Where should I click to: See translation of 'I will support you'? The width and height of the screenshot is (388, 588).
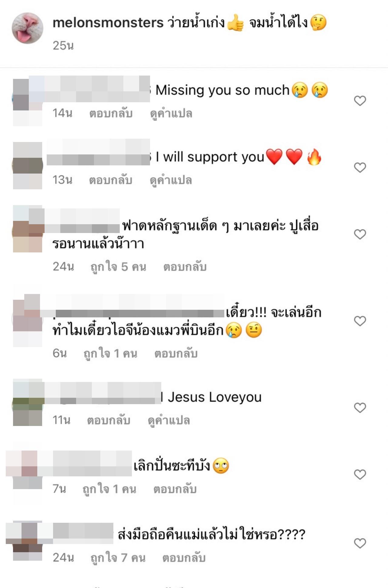[171, 180]
